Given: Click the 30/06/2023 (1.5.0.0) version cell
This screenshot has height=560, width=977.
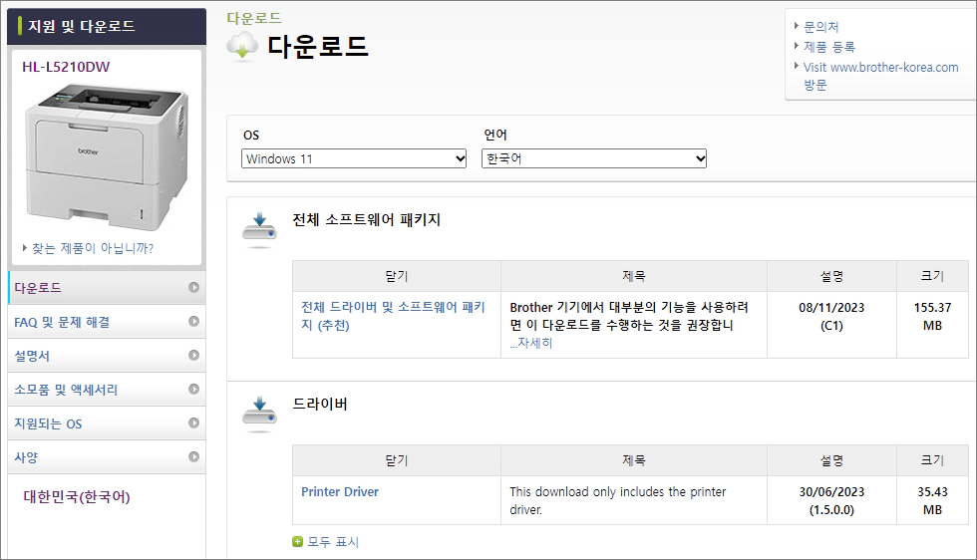Looking at the screenshot, I should point(831,500).
